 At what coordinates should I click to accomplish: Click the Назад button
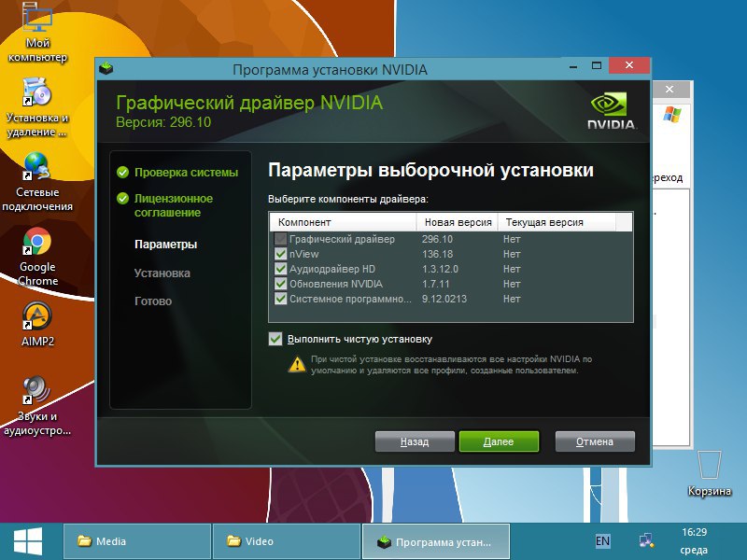coord(415,441)
